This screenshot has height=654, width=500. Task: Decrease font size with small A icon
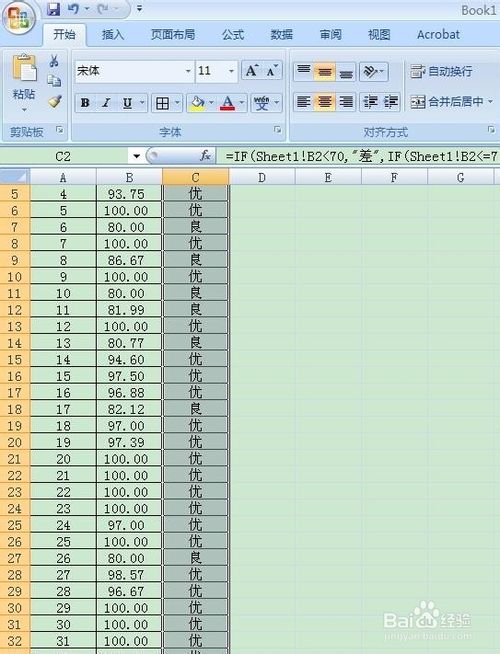(x=272, y=71)
